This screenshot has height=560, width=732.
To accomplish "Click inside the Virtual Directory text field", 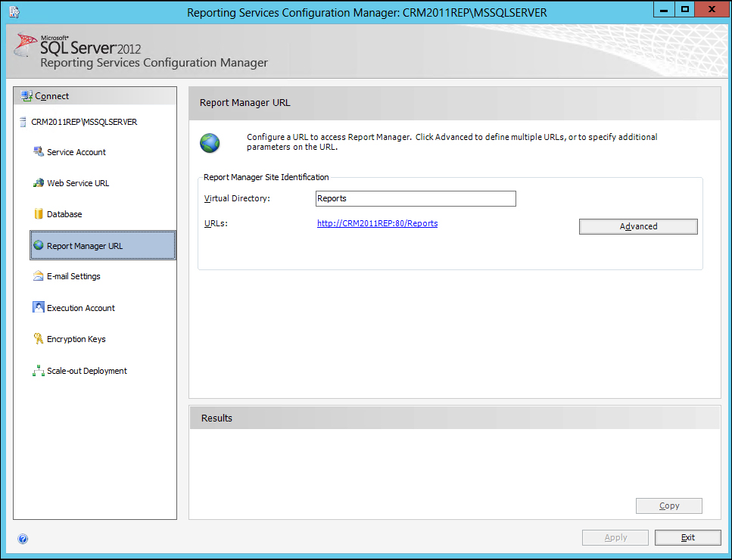I will (416, 198).
